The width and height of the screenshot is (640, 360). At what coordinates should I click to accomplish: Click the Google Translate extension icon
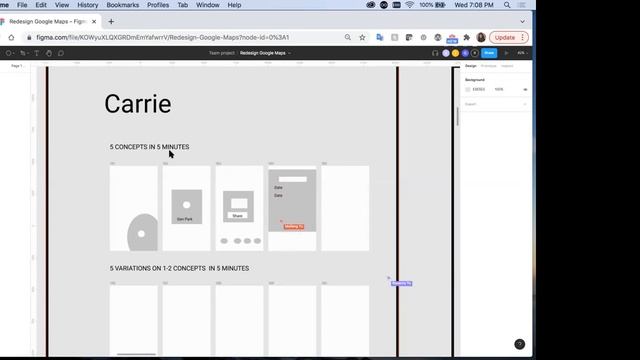point(380,38)
